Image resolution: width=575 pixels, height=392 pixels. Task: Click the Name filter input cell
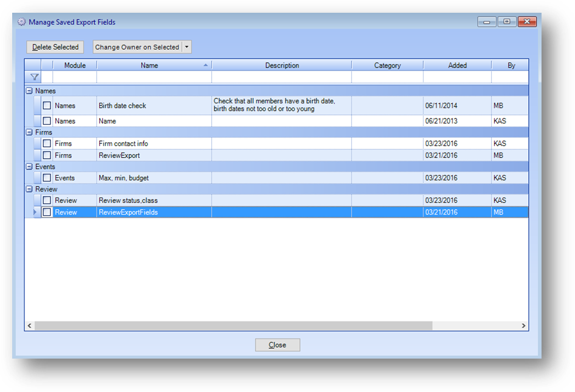tap(154, 77)
